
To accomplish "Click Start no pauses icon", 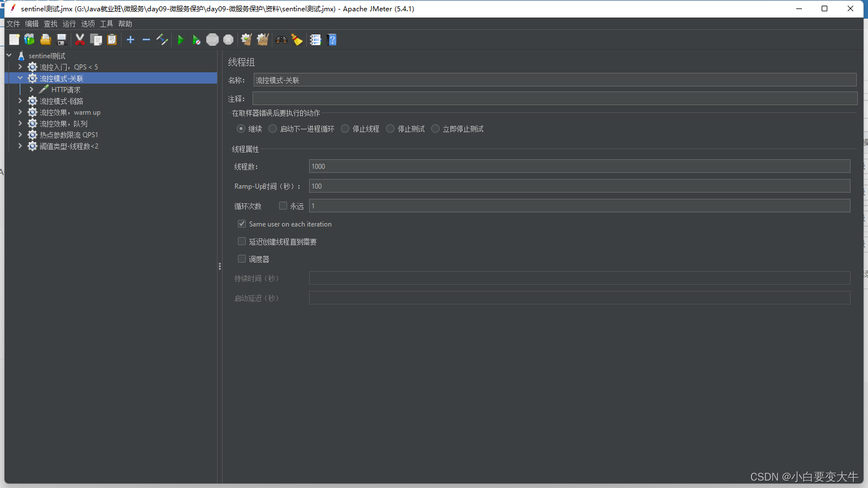I will coord(196,40).
